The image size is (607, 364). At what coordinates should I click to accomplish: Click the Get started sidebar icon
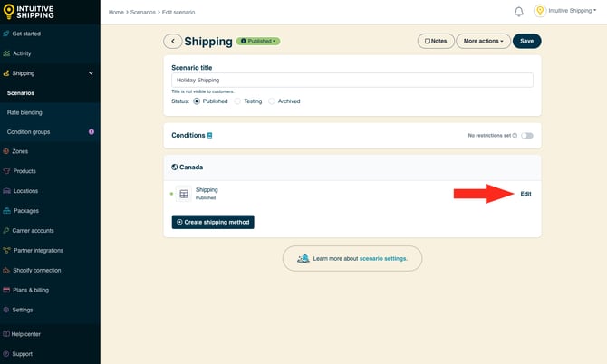tap(5, 34)
